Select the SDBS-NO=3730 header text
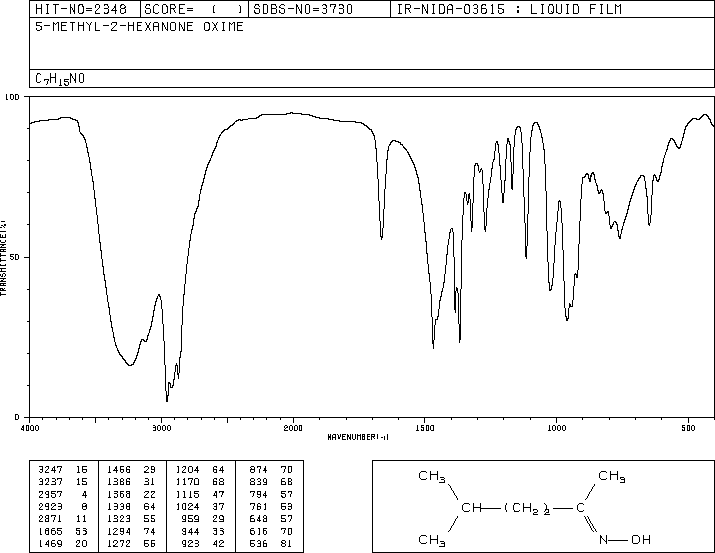Viewport: 715px width, 553px height. click(303, 9)
